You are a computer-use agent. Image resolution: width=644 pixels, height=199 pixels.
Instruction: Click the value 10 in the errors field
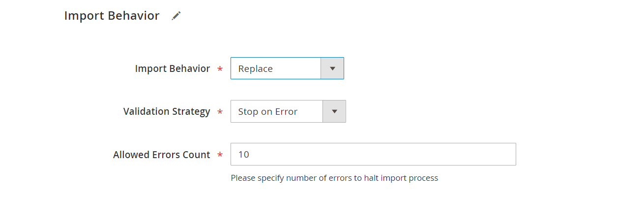point(243,155)
